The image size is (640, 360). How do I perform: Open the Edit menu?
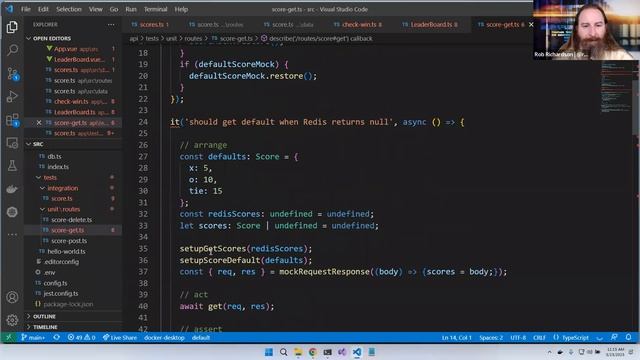(43, 9)
